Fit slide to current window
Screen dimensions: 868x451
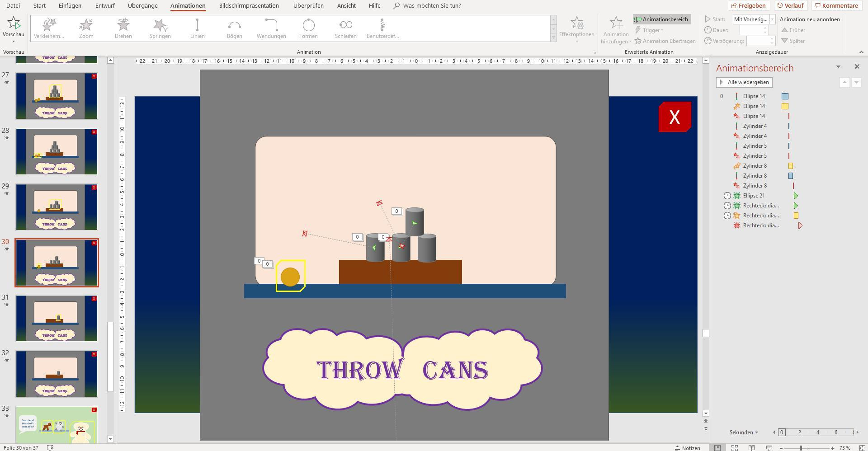pos(862,448)
